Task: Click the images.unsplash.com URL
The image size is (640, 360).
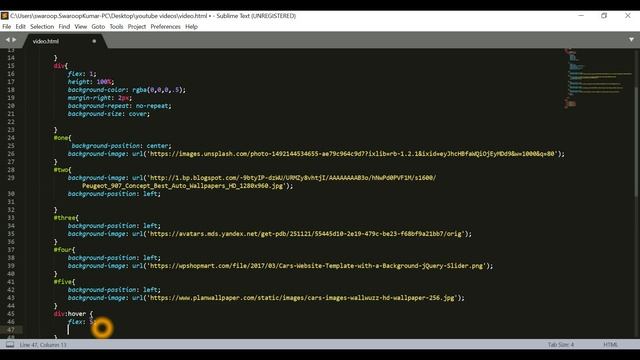Action: click(353, 154)
